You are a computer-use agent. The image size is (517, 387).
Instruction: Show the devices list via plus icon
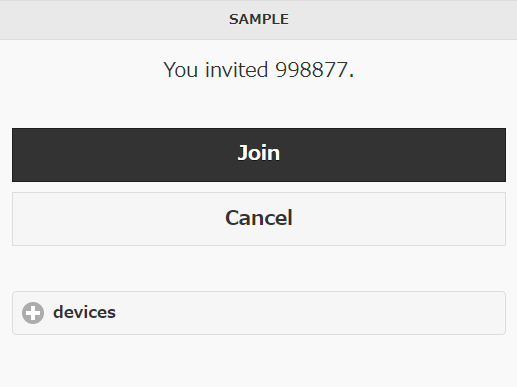(x=33, y=313)
